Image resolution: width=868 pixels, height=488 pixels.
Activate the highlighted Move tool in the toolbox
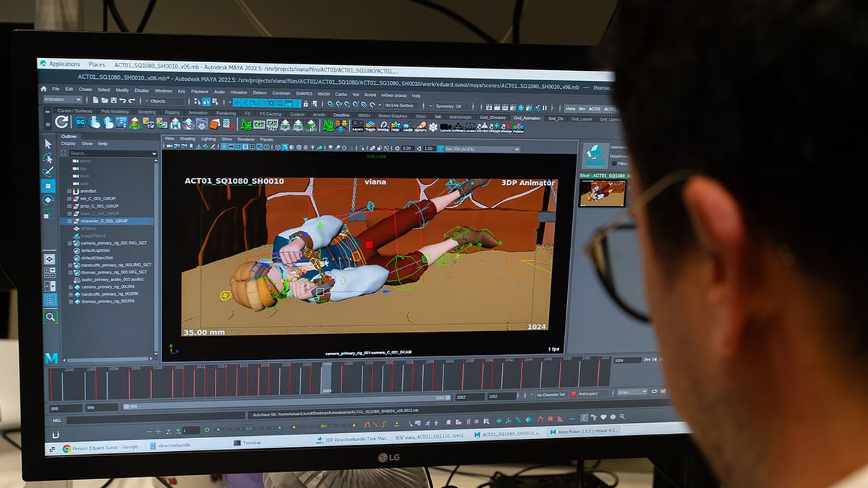click(x=48, y=186)
